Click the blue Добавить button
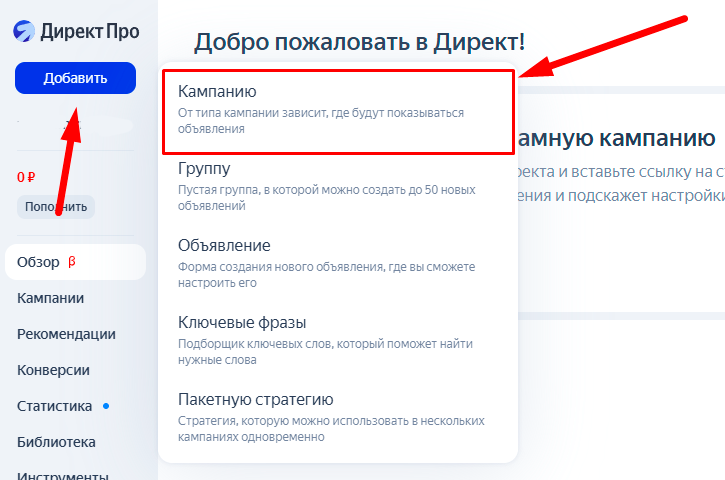 click(75, 78)
